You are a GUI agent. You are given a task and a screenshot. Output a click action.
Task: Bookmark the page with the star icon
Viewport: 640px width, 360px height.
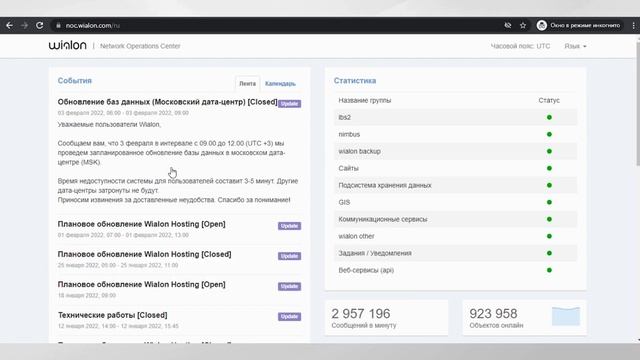point(523,25)
